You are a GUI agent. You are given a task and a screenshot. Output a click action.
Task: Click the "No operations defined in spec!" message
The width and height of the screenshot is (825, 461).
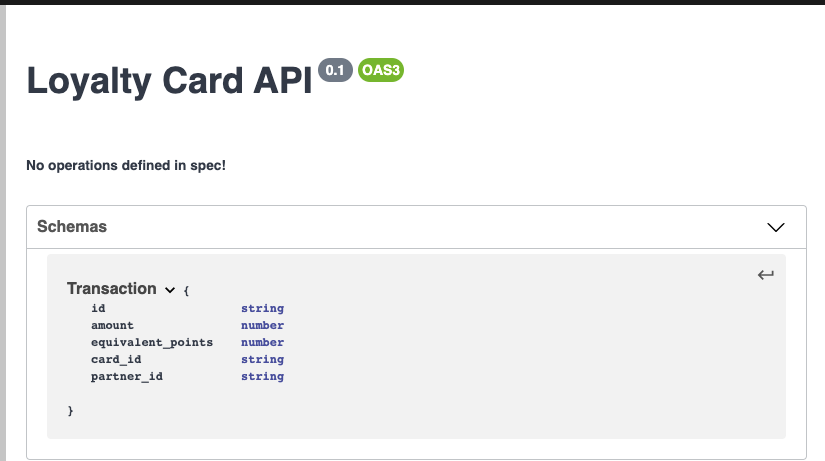pyautogui.click(x=126, y=164)
